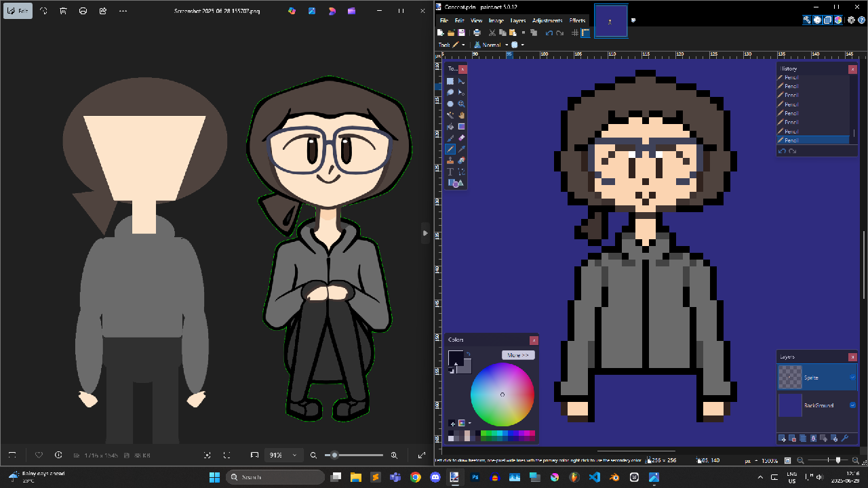Click the New file icon in paint.net toolbar

pyautogui.click(x=441, y=33)
